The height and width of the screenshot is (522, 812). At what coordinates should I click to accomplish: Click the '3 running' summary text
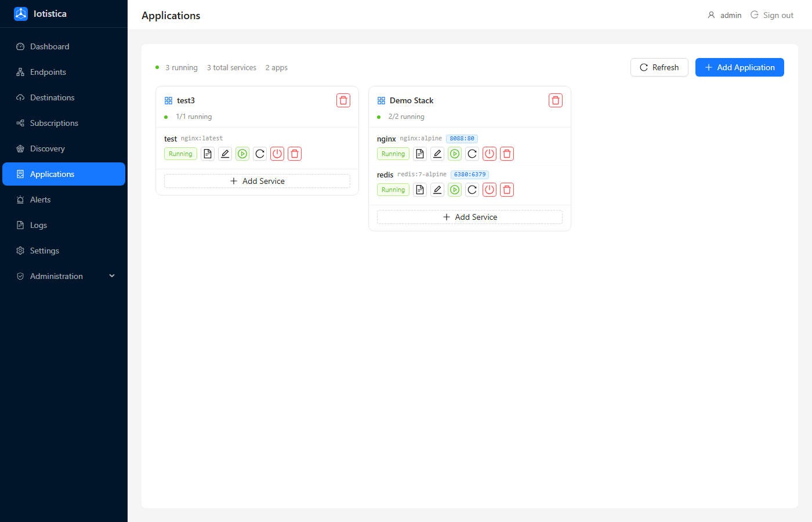[182, 68]
